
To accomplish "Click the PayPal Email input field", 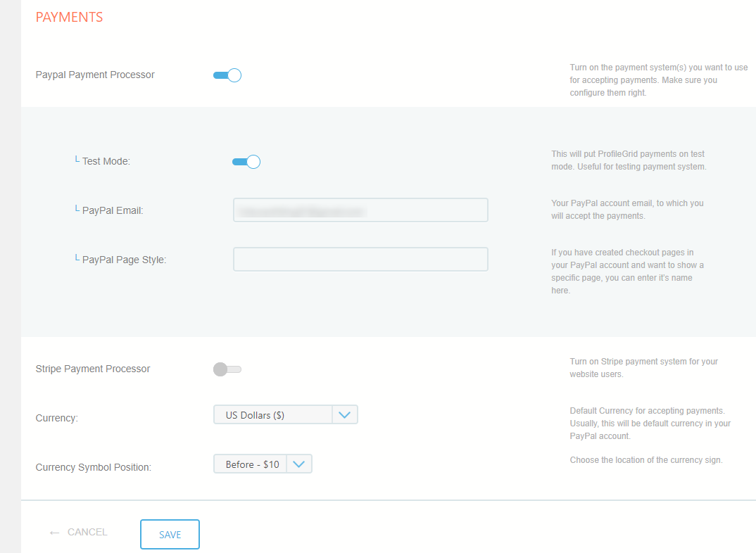I will click(360, 210).
